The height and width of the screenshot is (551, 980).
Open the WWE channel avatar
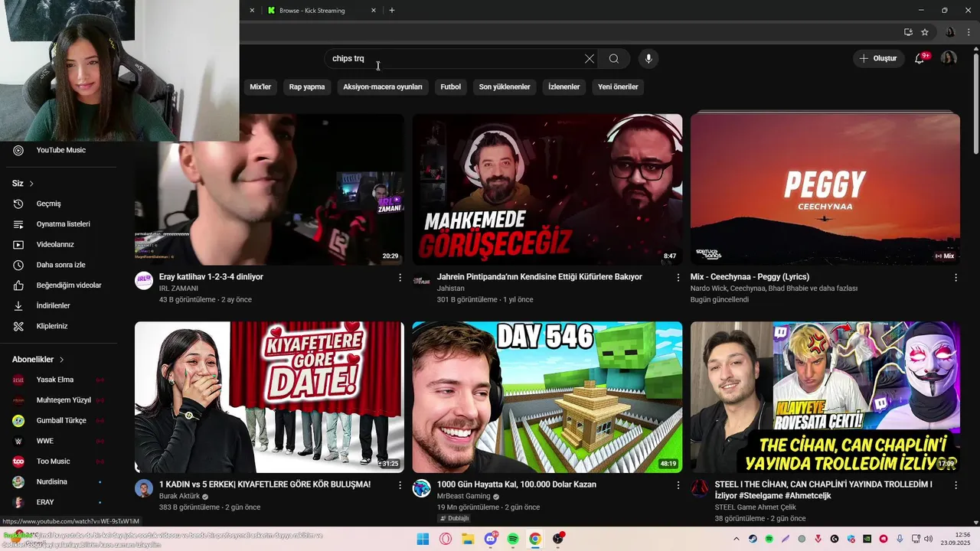(x=18, y=441)
